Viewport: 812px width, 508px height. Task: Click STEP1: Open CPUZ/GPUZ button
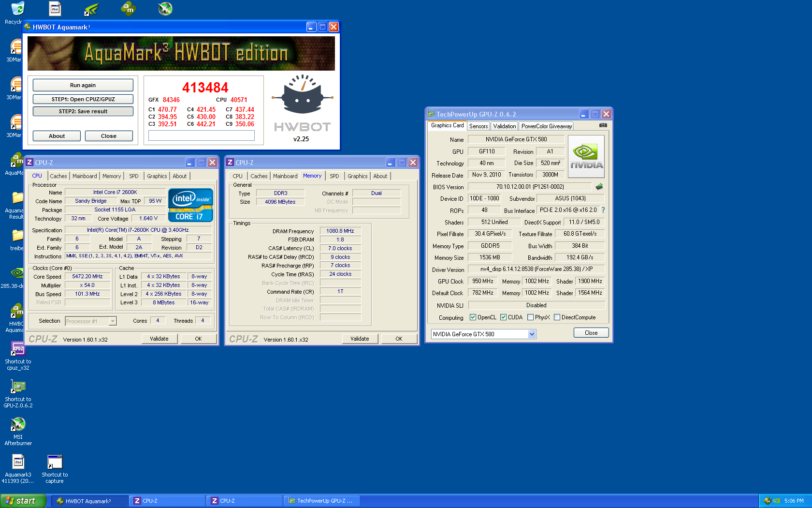(x=83, y=99)
